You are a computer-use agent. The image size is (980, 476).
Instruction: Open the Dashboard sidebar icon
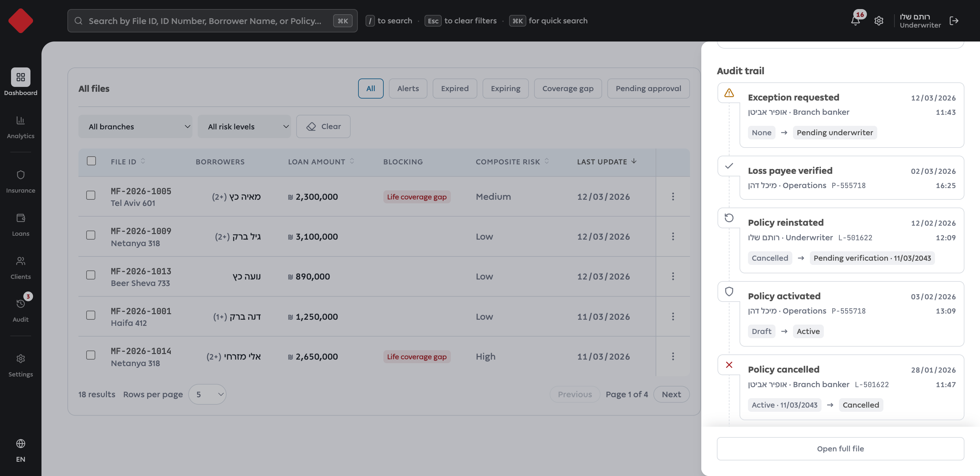[x=20, y=77]
